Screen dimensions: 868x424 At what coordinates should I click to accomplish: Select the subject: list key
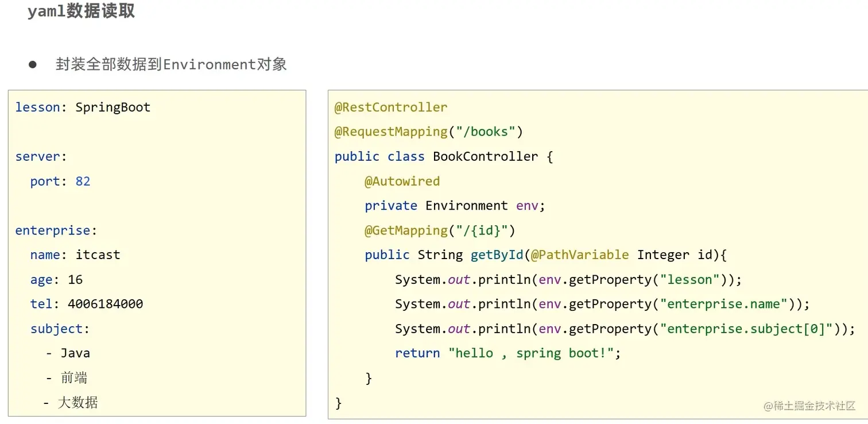click(x=59, y=329)
